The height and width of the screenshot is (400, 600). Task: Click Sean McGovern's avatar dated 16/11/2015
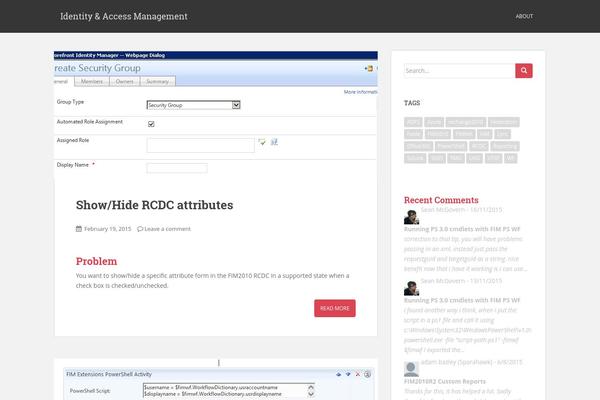click(x=411, y=217)
